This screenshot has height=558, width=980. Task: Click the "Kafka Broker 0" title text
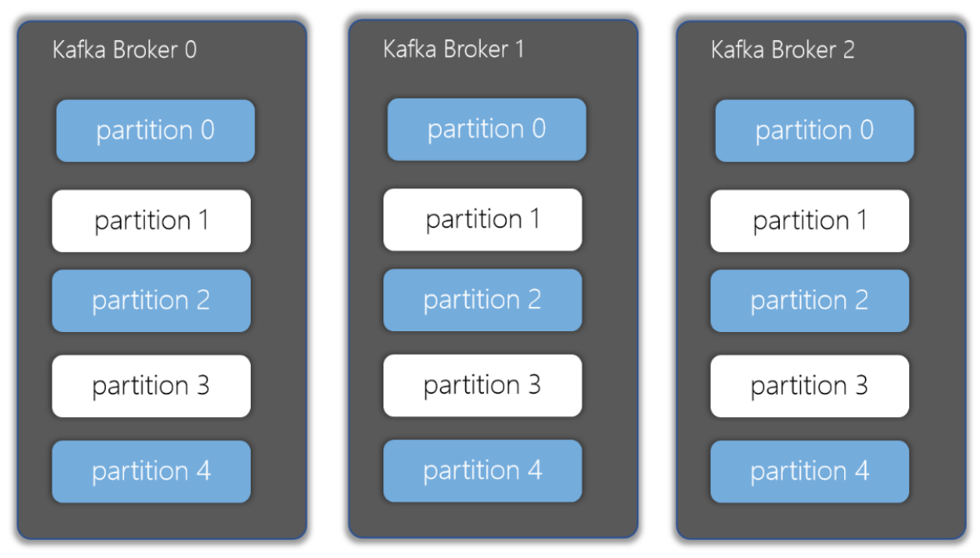coord(125,50)
